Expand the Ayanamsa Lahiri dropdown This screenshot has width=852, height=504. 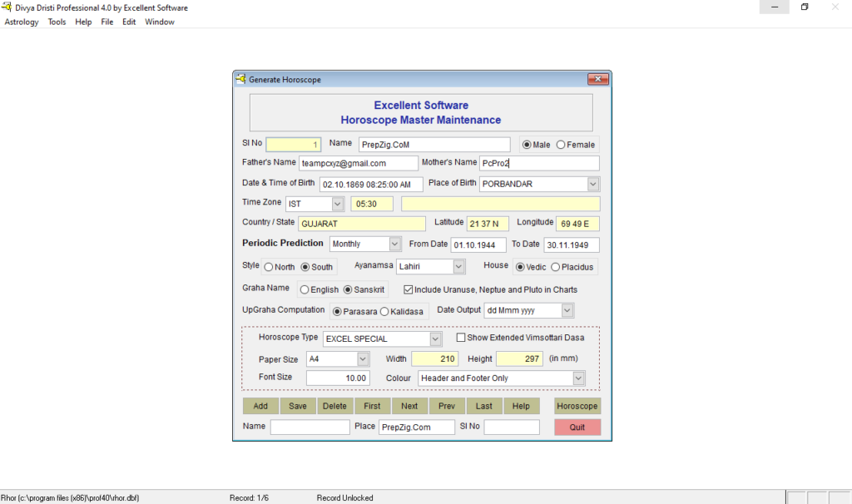point(458,267)
